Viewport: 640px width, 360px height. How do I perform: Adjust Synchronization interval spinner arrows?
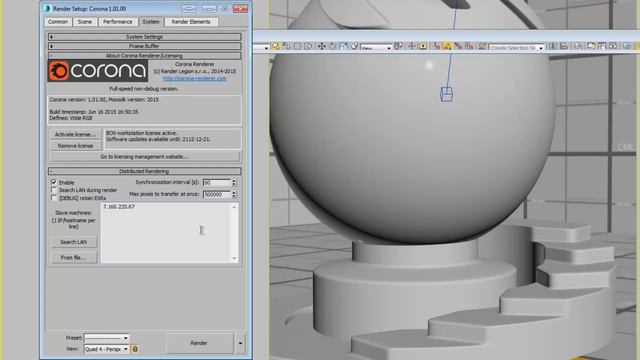coord(234,182)
